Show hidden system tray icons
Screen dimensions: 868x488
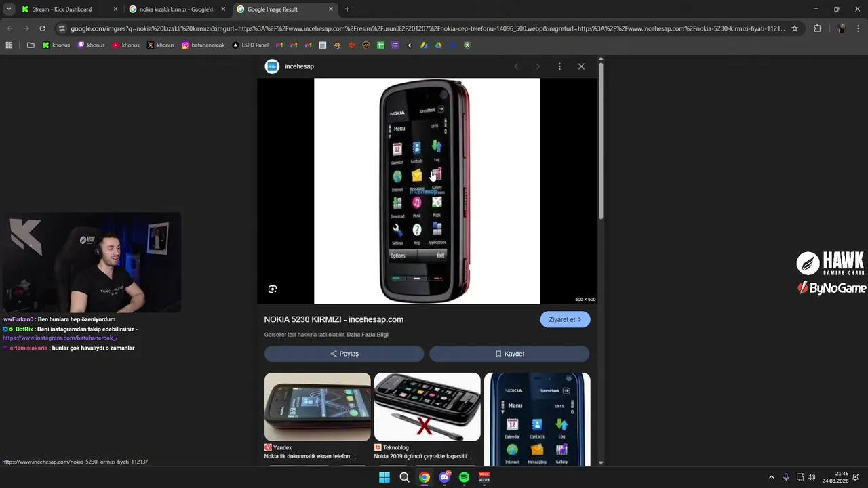coord(771,477)
